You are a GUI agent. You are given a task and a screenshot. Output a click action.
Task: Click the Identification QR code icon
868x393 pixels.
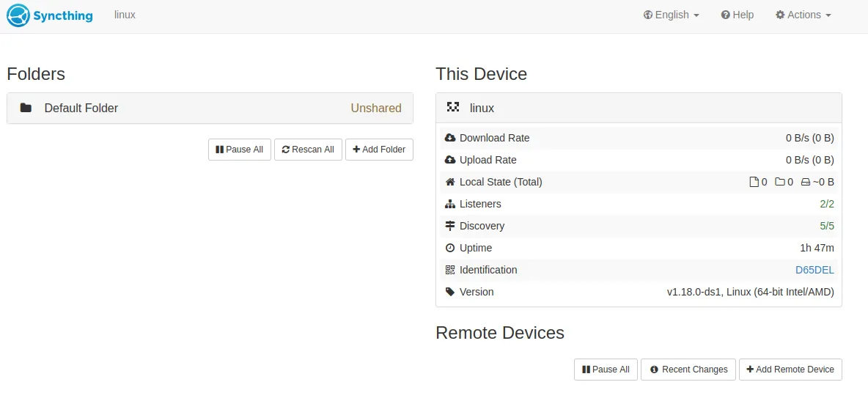pyautogui.click(x=450, y=270)
